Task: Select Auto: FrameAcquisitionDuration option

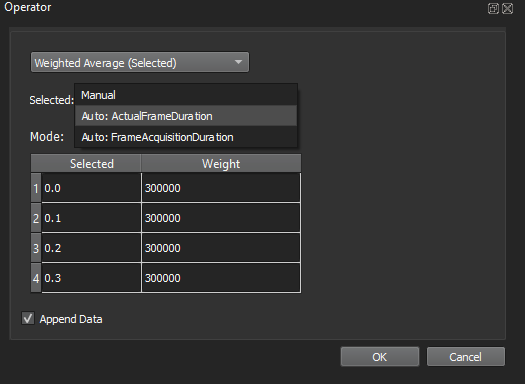Action: point(186,137)
